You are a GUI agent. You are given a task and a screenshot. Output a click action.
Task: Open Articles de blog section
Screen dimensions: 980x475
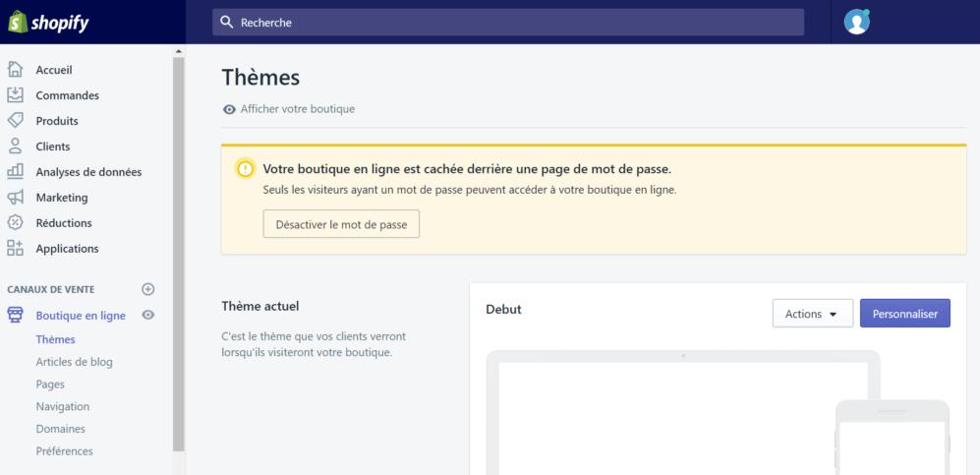(x=74, y=362)
